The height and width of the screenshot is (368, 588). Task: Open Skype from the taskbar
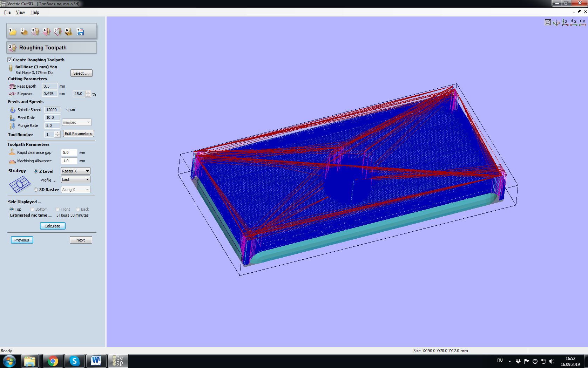74,361
